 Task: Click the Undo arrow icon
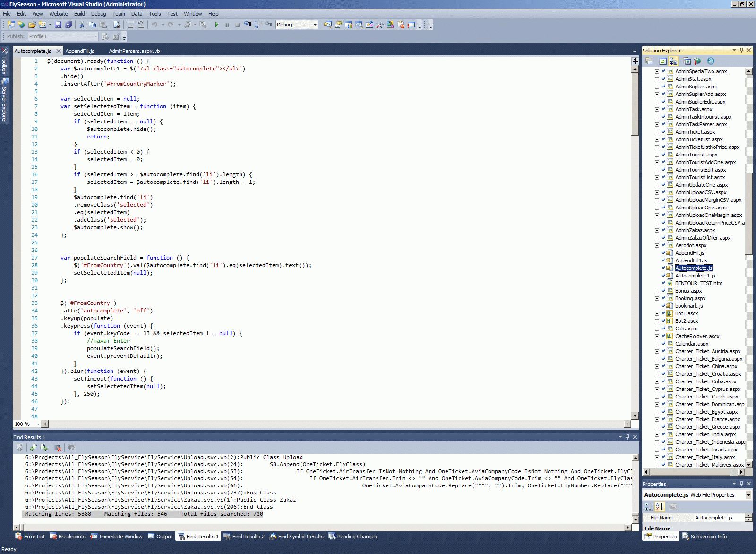pyautogui.click(x=154, y=25)
